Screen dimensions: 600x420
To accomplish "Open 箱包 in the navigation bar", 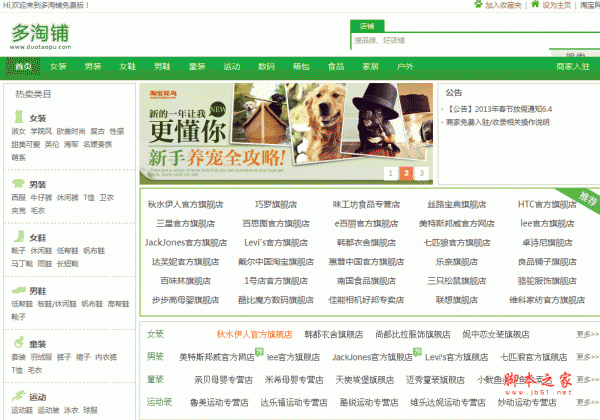I will click(301, 66).
